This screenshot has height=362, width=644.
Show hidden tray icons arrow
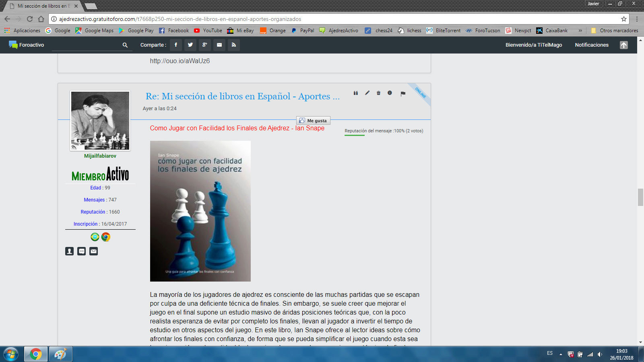[561, 354]
